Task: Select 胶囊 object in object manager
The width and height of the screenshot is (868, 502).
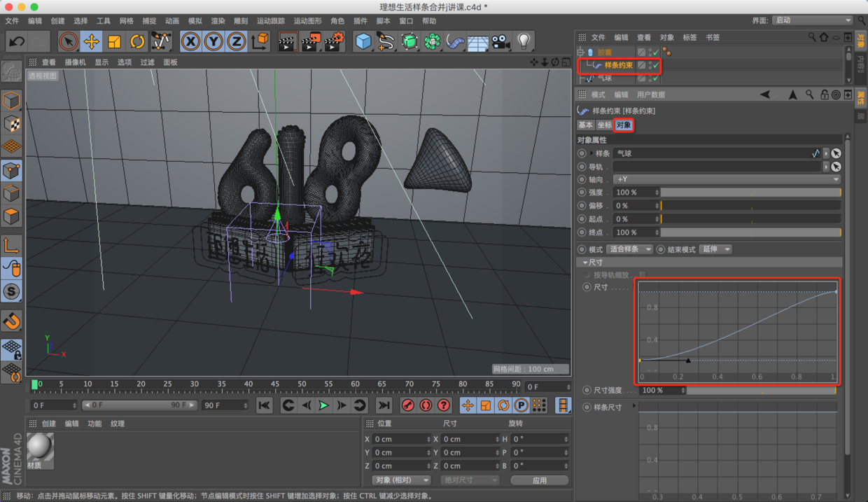Action: coord(604,52)
